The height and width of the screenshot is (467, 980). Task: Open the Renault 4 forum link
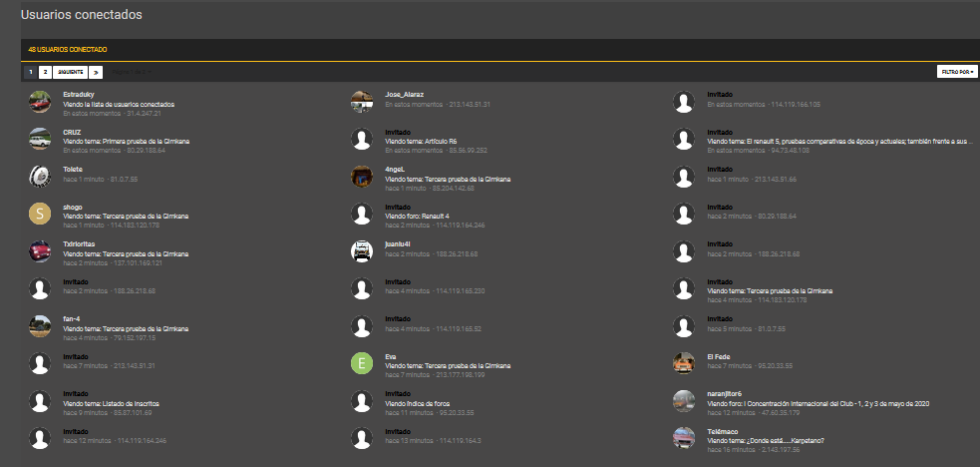[x=437, y=217]
